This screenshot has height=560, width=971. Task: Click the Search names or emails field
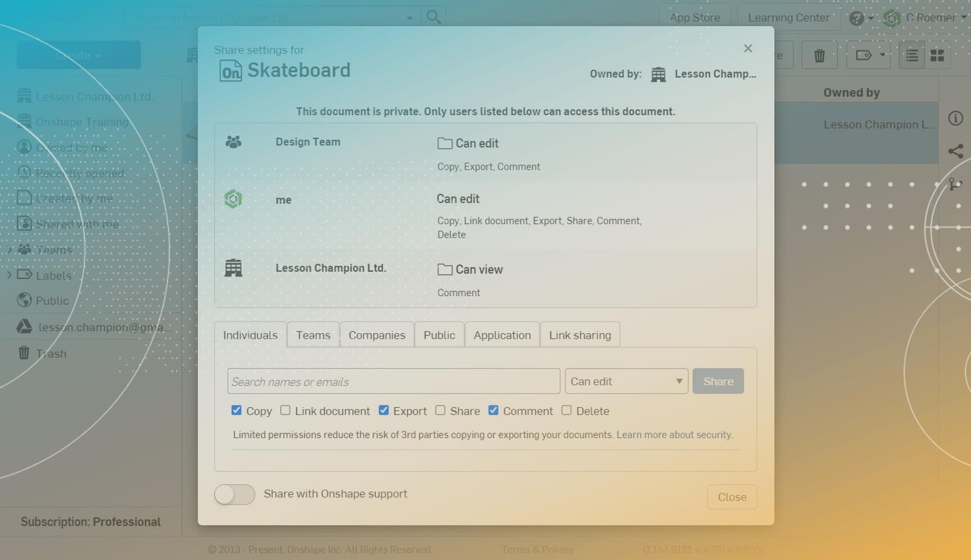click(x=393, y=382)
